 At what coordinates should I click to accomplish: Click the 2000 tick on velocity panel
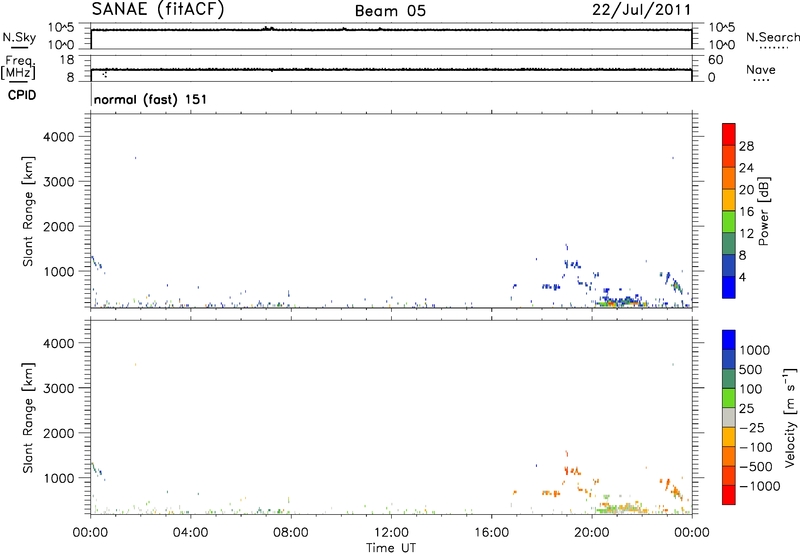[x=58, y=433]
